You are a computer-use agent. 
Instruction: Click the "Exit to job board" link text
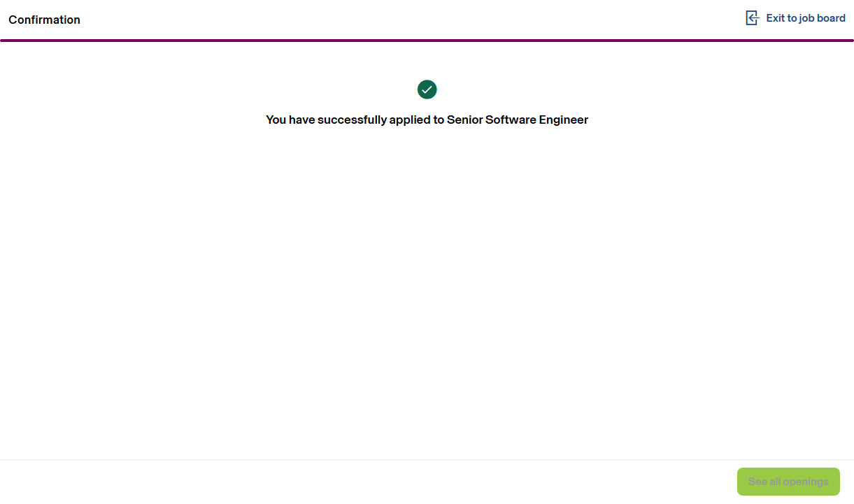805,18
